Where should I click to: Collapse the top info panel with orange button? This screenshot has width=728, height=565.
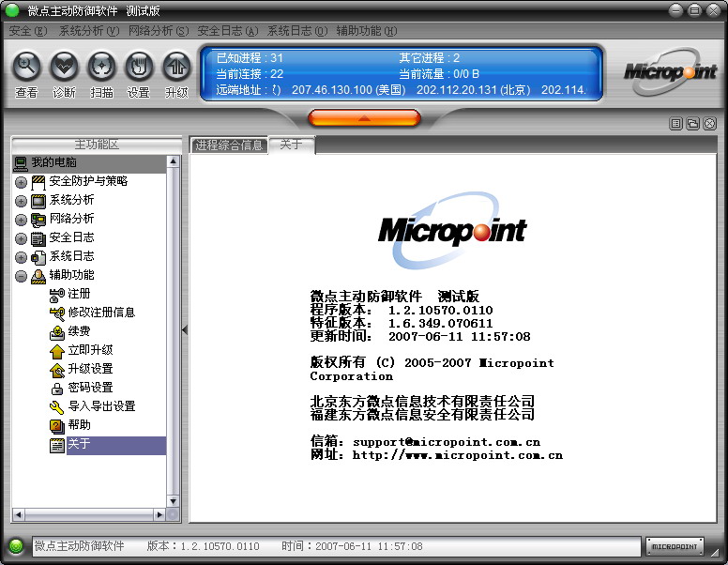point(364,118)
